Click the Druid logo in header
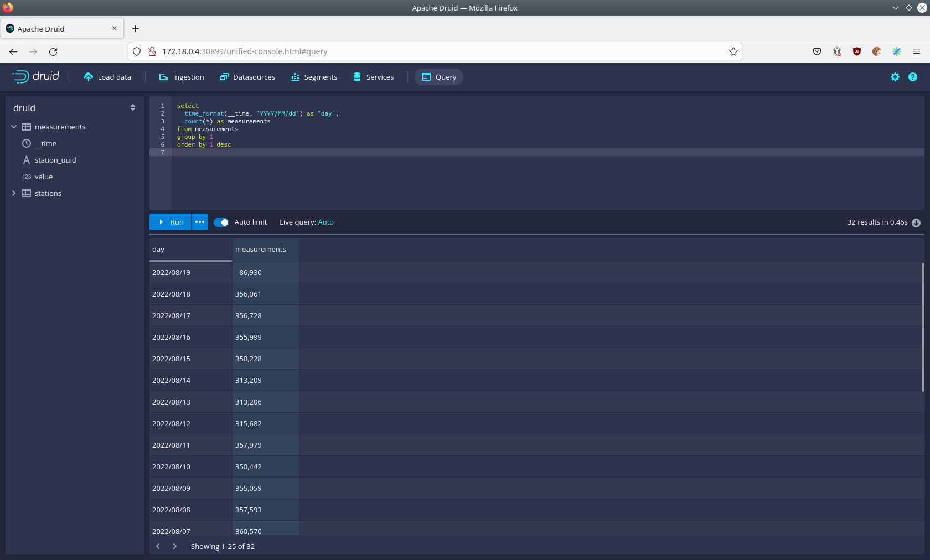This screenshot has width=930, height=560. [x=35, y=76]
